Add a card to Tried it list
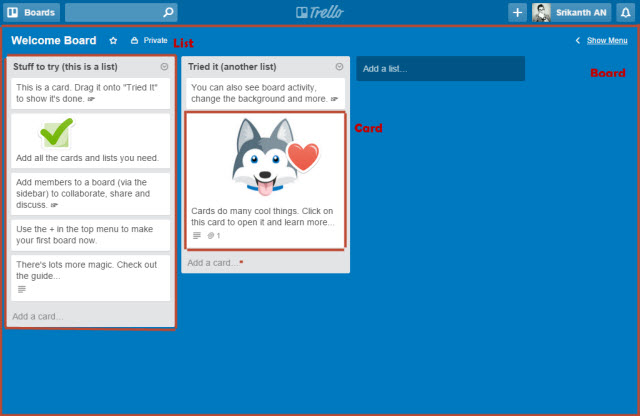Screen dimensions: 640x416 coord(213,263)
